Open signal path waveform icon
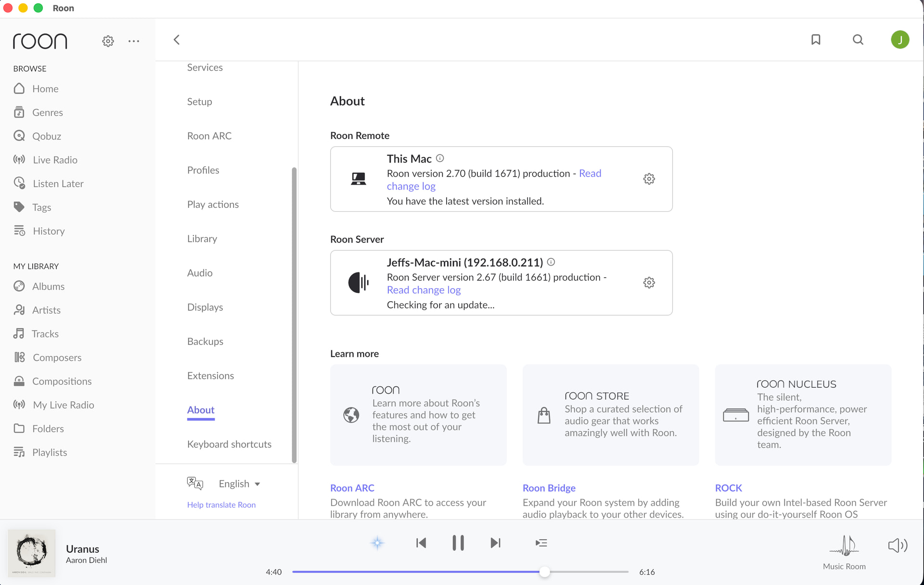Image resolution: width=924 pixels, height=585 pixels. tap(844, 546)
